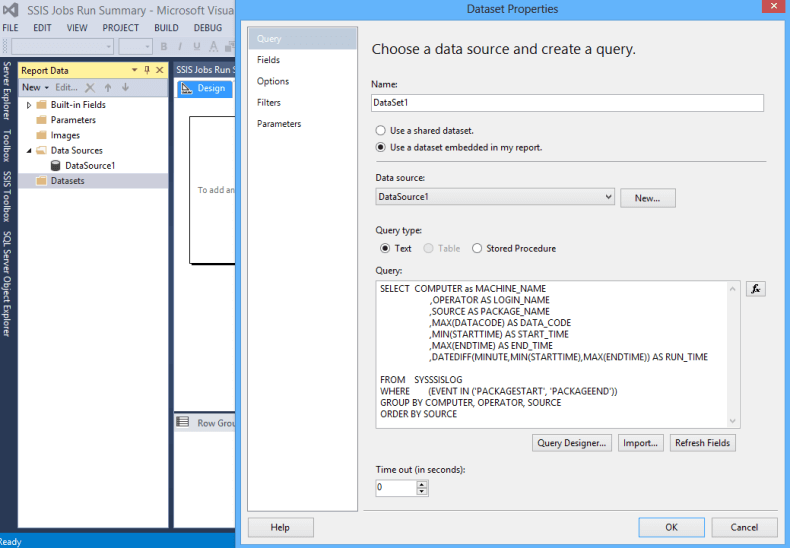Open the DEBUG menu
Image resolution: width=790 pixels, height=548 pixels.
(208, 28)
